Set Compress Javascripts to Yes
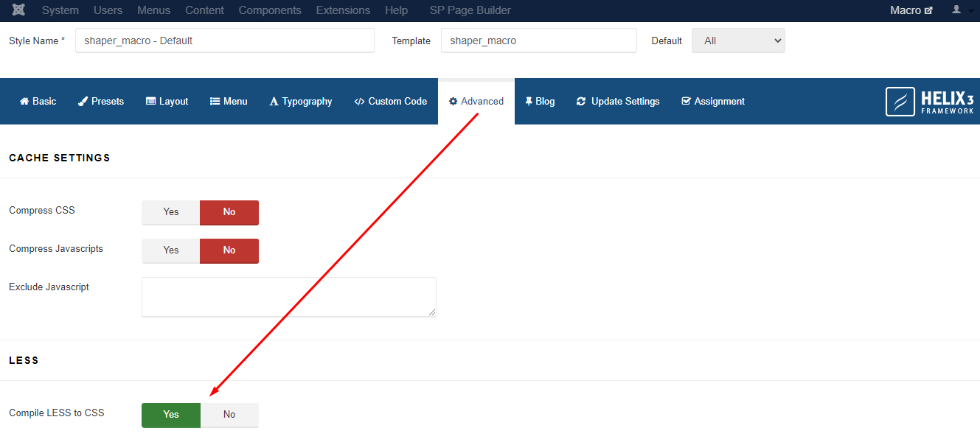980x442 pixels. tap(171, 250)
